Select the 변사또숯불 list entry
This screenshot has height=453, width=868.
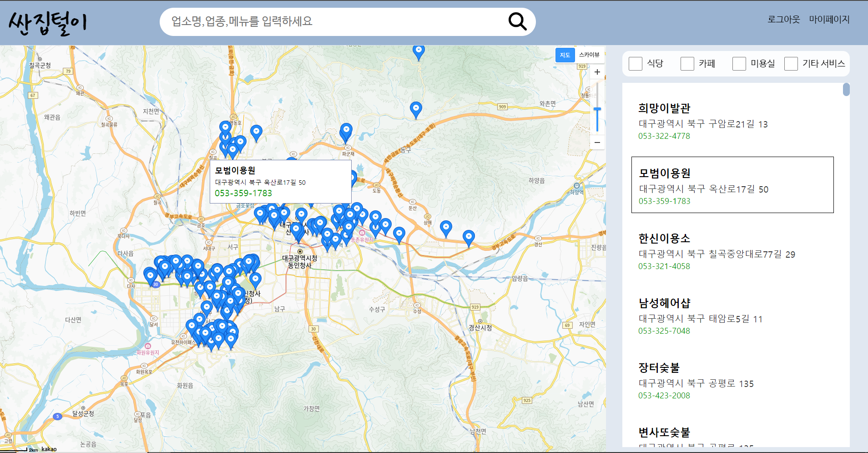tap(732, 433)
